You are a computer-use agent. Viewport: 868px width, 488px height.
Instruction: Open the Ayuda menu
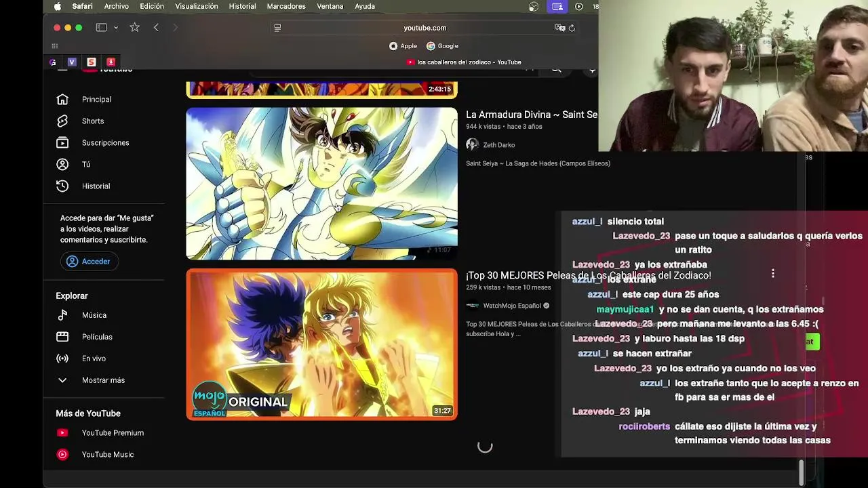pyautogui.click(x=365, y=6)
